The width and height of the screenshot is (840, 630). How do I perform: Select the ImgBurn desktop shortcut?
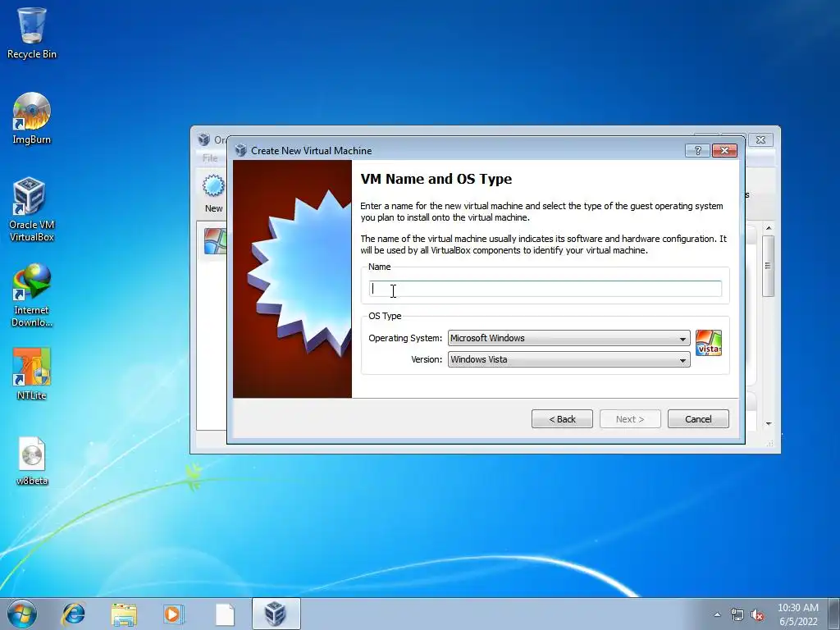coord(32,118)
